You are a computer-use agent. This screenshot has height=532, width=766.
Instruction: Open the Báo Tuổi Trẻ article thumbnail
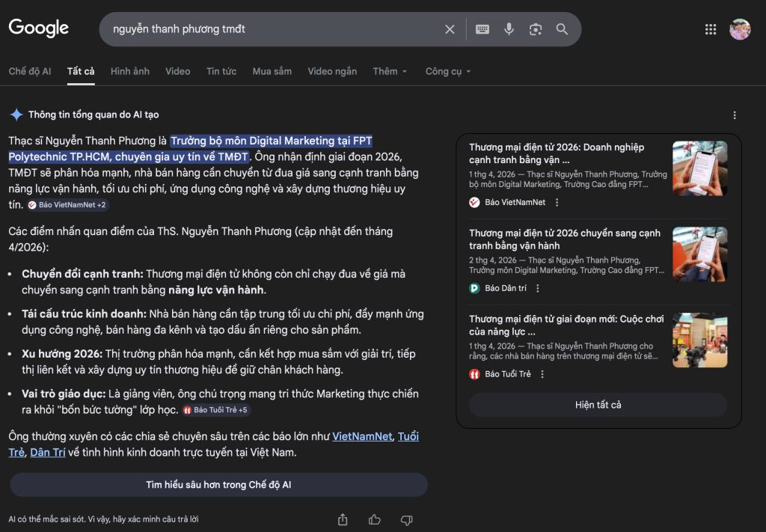tap(699, 340)
